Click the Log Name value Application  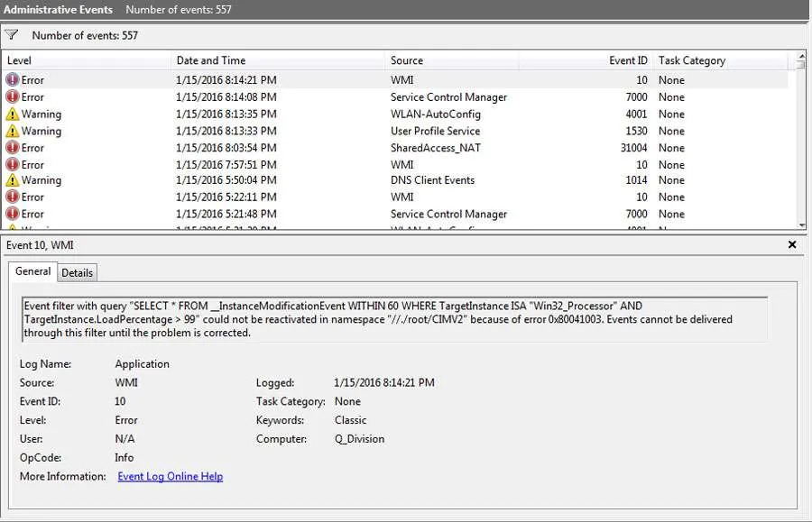pos(142,363)
